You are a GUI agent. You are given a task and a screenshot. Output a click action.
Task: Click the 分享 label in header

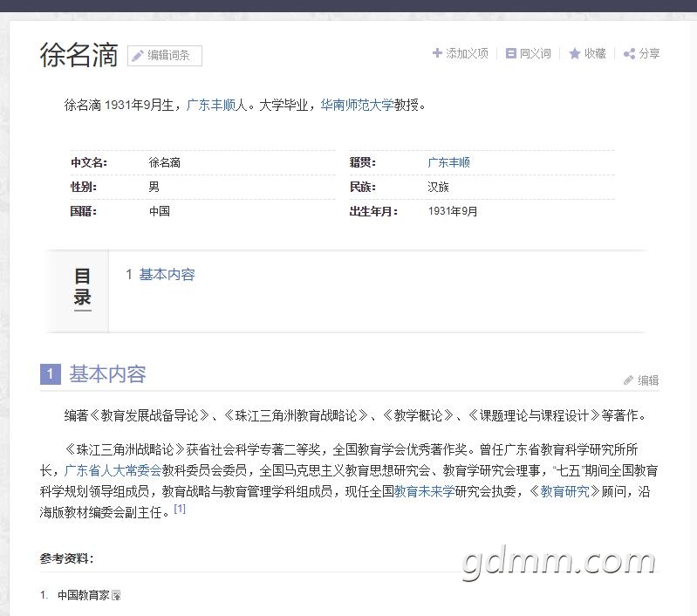coord(649,53)
